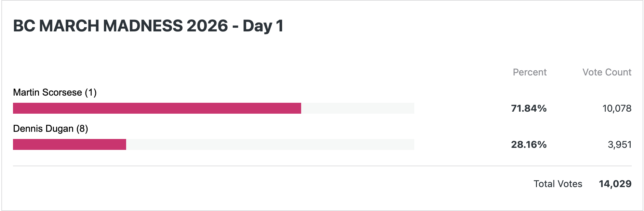This screenshot has height=211, width=644.
Task: Click the unfilled gray portion of Scorsese's bar
Action: pyautogui.click(x=358, y=108)
